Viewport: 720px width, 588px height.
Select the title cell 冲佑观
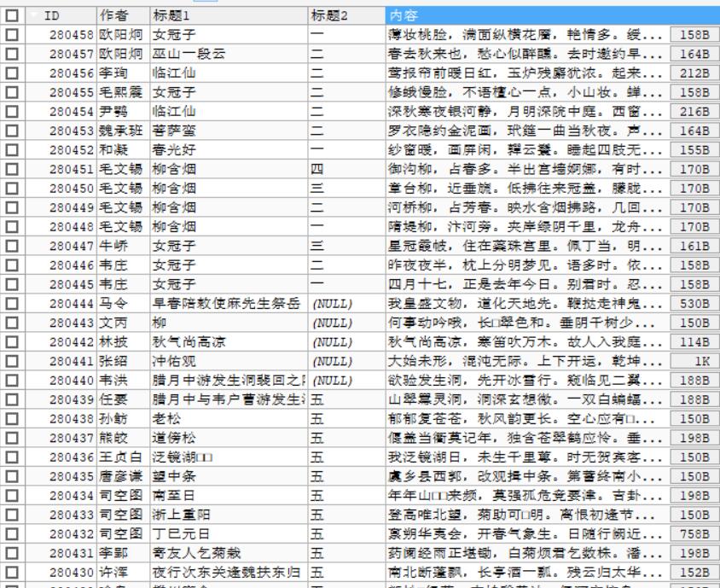[x=229, y=362]
